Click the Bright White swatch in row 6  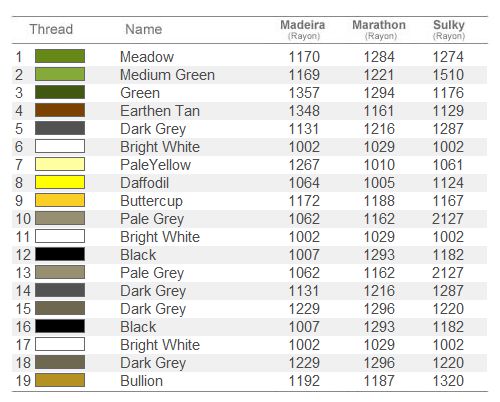coord(60,146)
